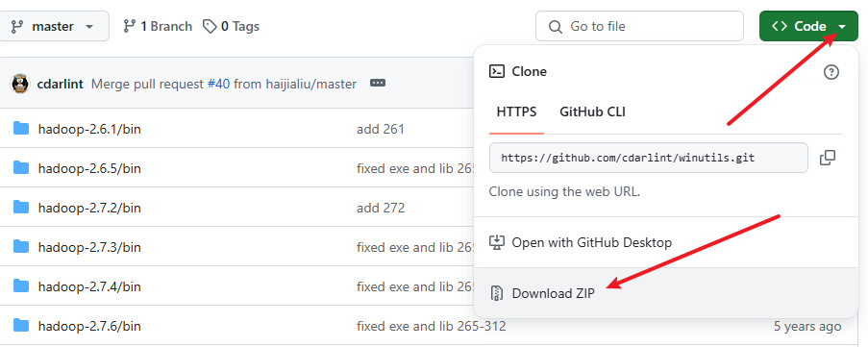This screenshot has height=347, width=868.
Task: Click the Clone terminal icon
Action: point(497,71)
